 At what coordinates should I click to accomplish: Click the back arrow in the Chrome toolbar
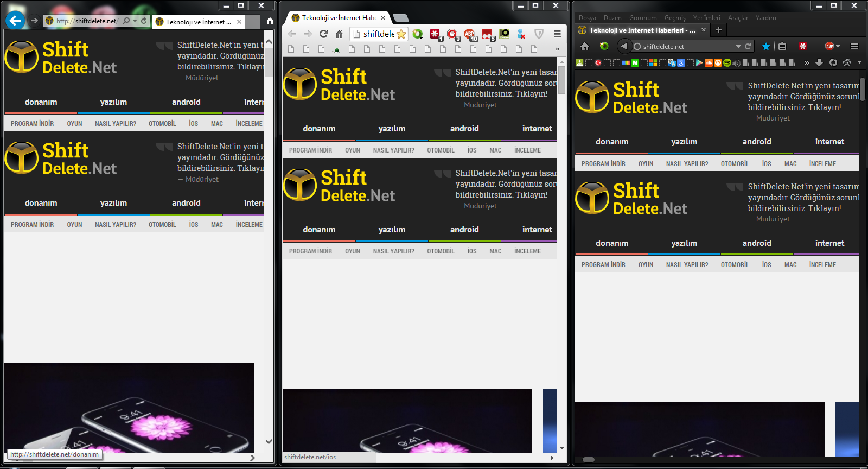click(x=292, y=34)
